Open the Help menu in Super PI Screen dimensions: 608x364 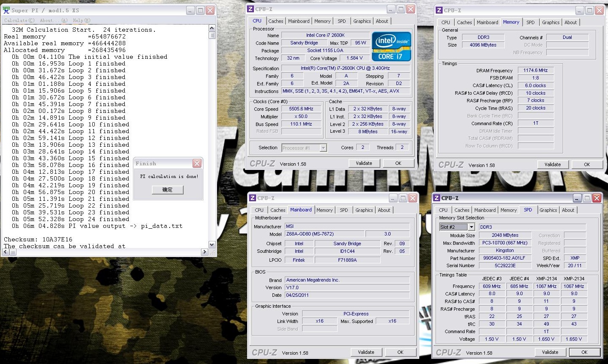pos(81,20)
